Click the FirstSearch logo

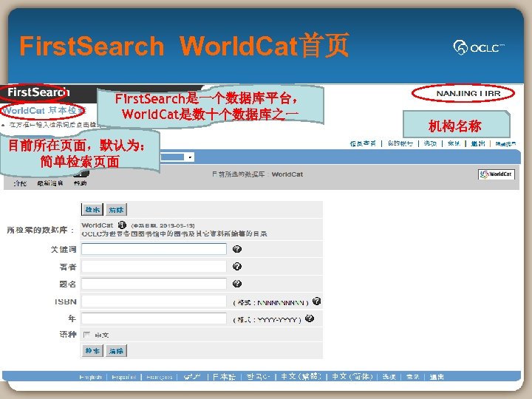pyautogui.click(x=38, y=92)
